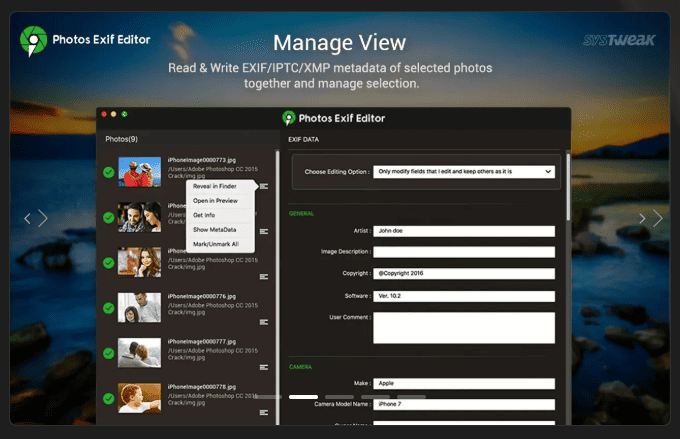Image resolution: width=680 pixels, height=439 pixels.
Task: Click the Artist field containing John doe
Action: [x=464, y=231]
